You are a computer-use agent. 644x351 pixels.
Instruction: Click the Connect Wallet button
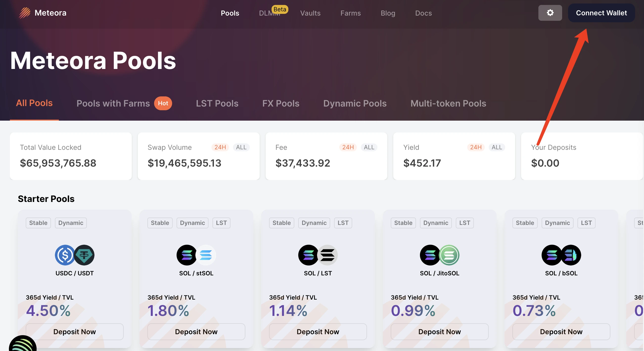601,13
